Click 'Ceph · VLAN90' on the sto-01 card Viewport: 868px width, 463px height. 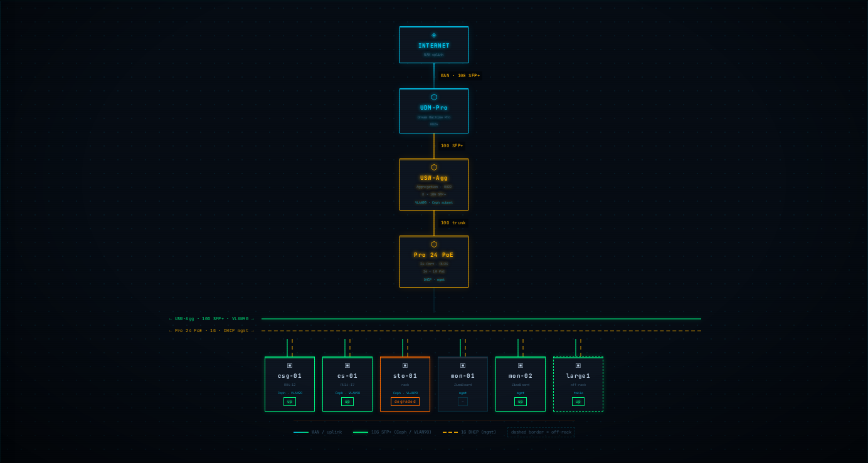tap(405, 393)
